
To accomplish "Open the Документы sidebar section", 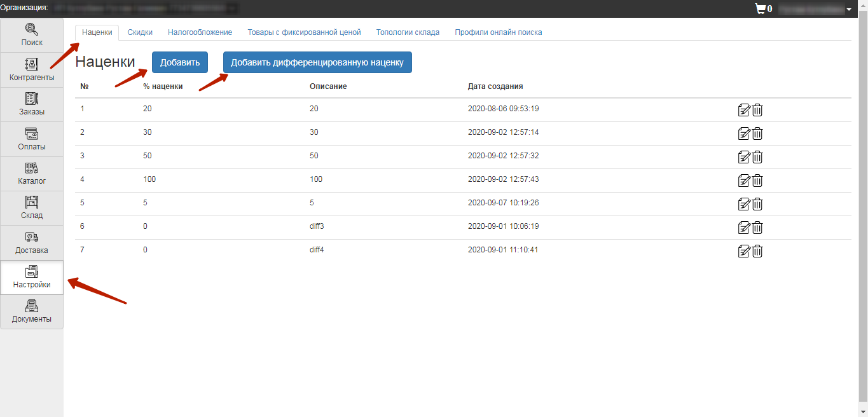I will (x=32, y=311).
